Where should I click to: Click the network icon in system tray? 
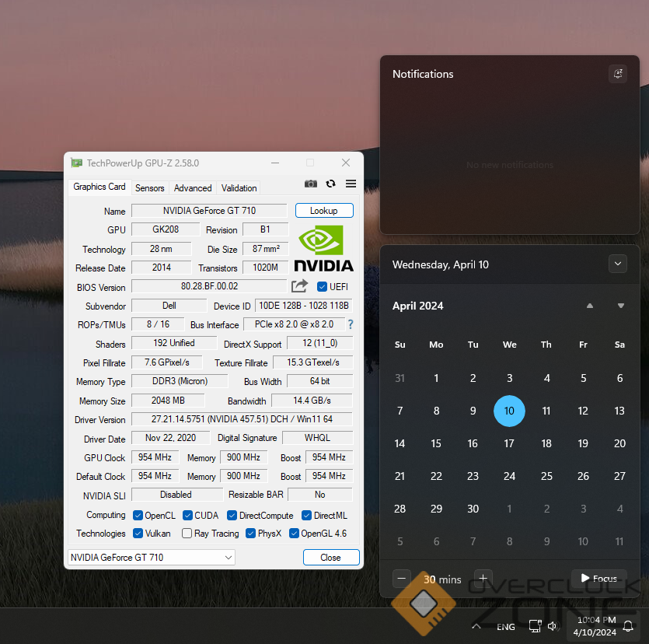coord(536,626)
